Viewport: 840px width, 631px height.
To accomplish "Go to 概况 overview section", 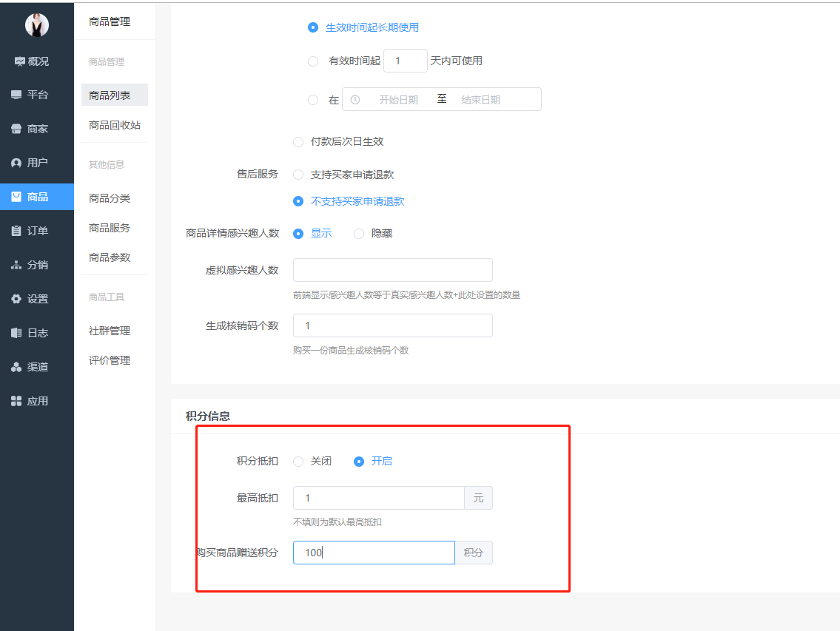I will point(37,61).
